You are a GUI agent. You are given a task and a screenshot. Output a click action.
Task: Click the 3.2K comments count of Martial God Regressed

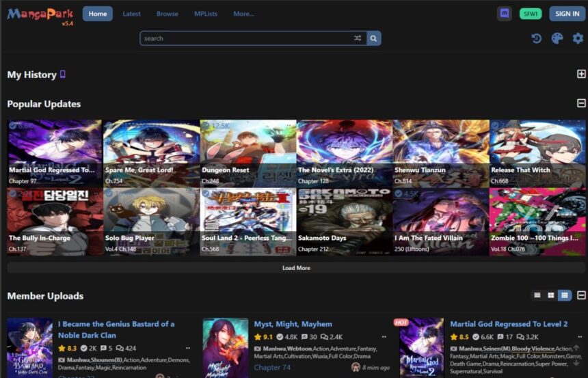point(527,337)
